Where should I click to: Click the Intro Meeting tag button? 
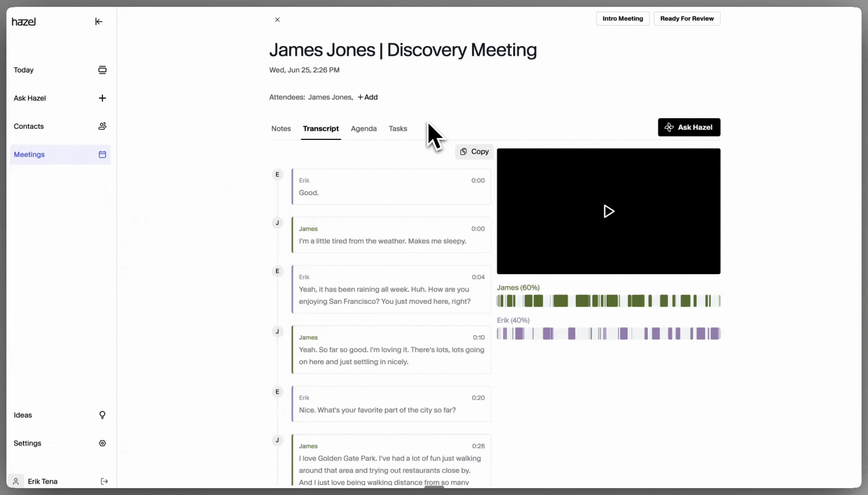[x=623, y=19]
